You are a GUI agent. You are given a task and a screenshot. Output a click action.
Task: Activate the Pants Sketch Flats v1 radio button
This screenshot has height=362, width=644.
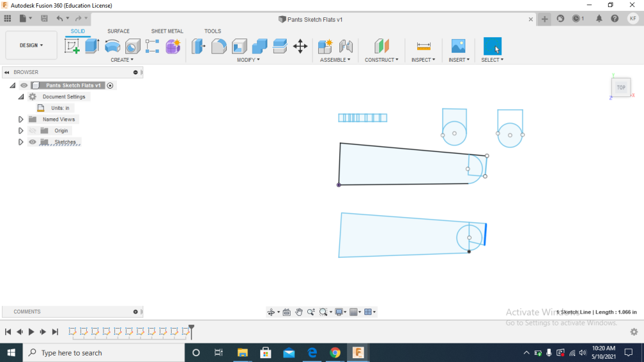(110, 86)
